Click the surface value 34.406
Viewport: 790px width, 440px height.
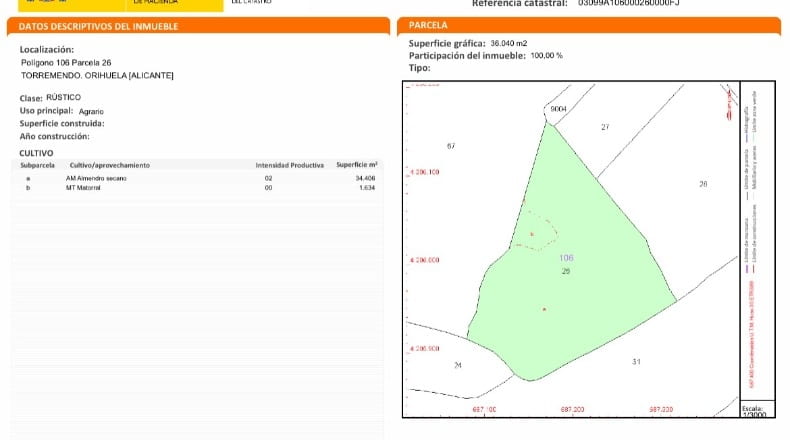point(365,178)
